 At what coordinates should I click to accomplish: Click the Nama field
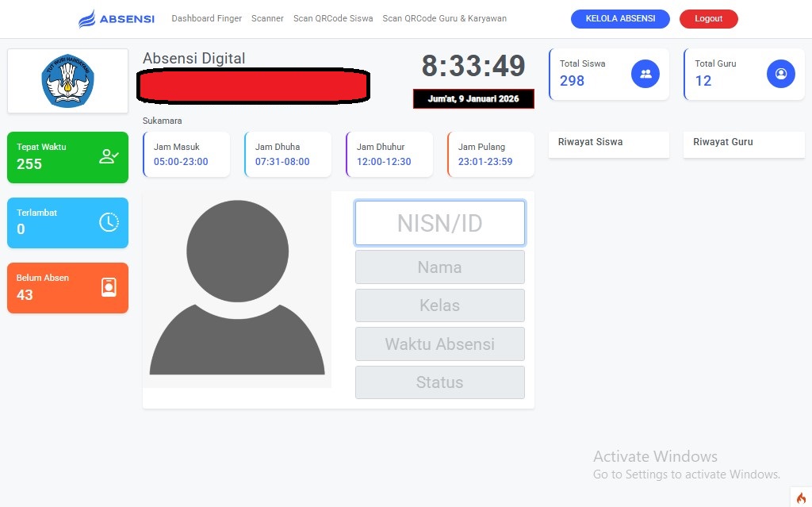point(439,267)
